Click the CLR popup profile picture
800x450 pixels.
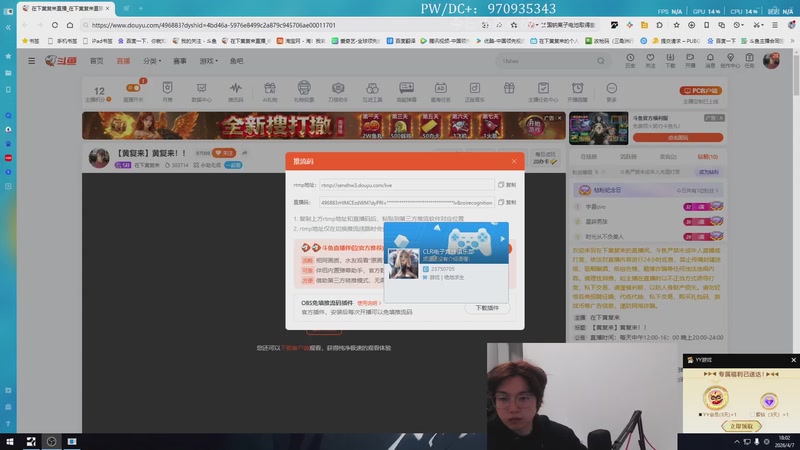[x=403, y=263]
